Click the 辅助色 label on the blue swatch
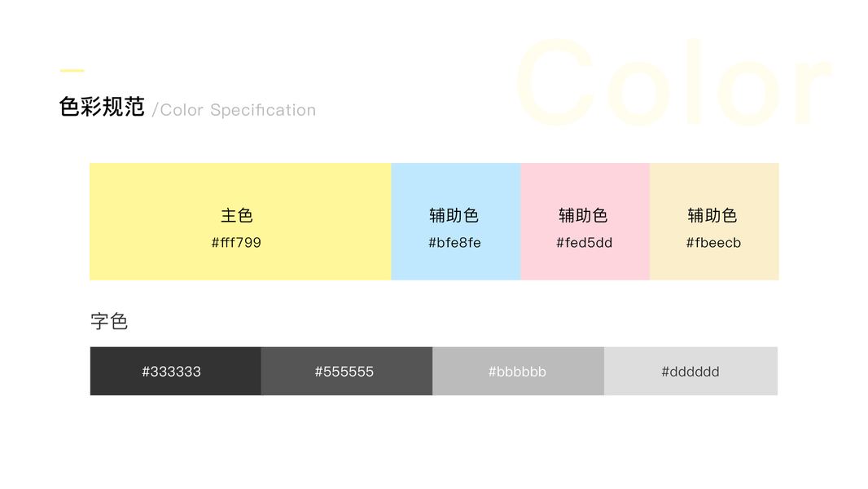 [x=454, y=216]
